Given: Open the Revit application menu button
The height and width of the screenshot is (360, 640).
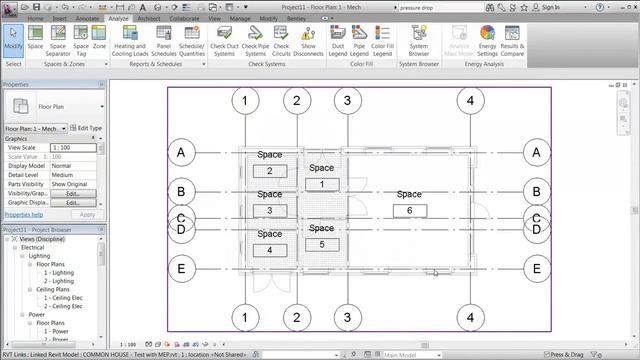Looking at the screenshot, I should tap(9, 9).
